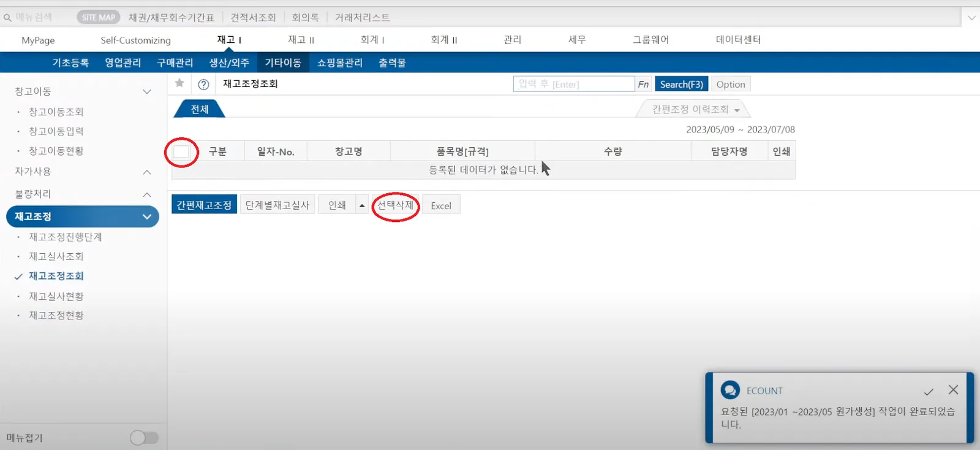Viewport: 980px width, 450px height.
Task: Expand the 창고이동 sidebar section
Action: pos(147,91)
